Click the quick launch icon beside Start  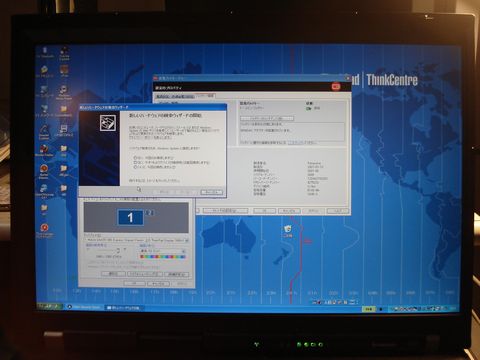click(x=69, y=307)
